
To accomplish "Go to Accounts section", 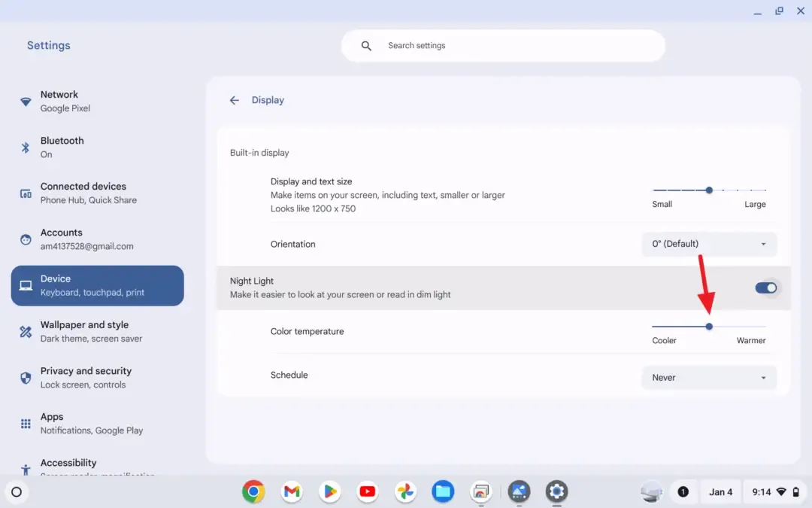I will [x=97, y=239].
